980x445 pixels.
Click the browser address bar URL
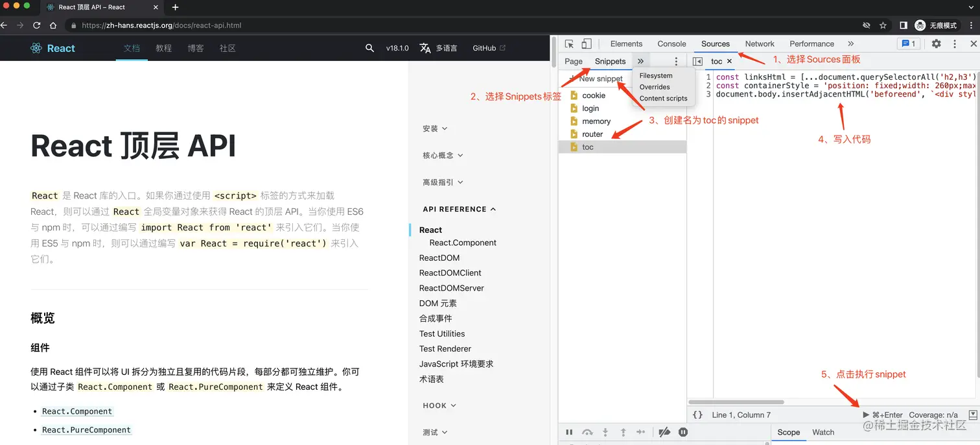point(161,25)
